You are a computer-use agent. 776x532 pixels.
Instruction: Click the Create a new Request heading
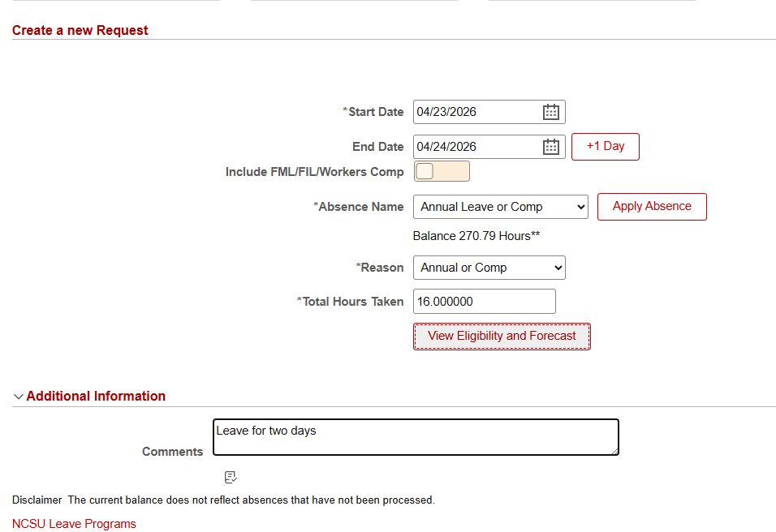tap(80, 30)
